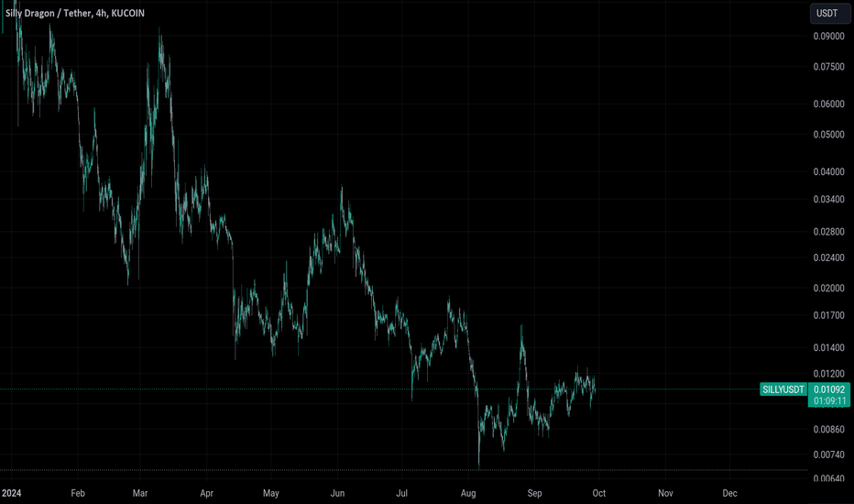Click the Feb label on time axis
Image resolution: width=854 pixels, height=504 pixels.
pyautogui.click(x=78, y=493)
